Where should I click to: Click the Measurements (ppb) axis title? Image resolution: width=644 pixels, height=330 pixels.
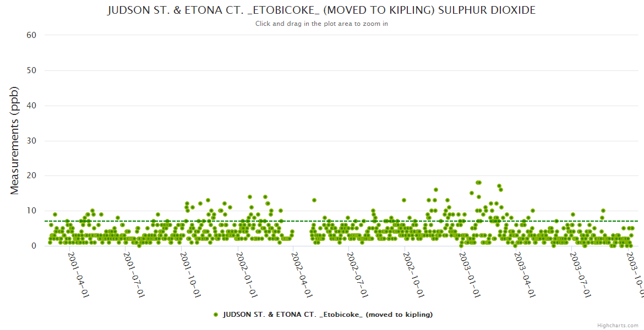(15, 140)
